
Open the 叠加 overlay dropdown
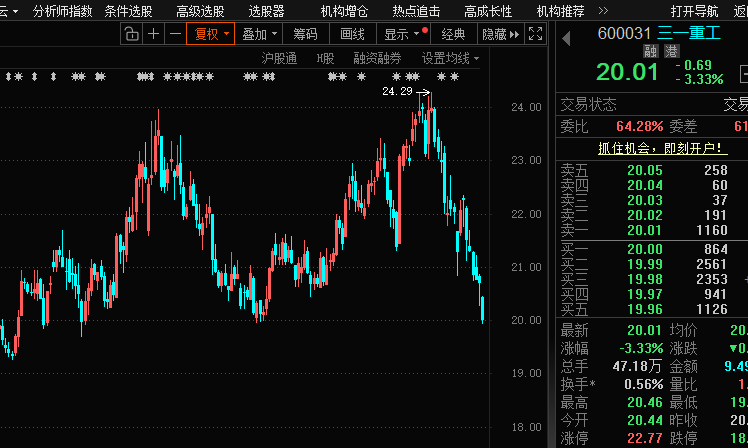click(259, 34)
